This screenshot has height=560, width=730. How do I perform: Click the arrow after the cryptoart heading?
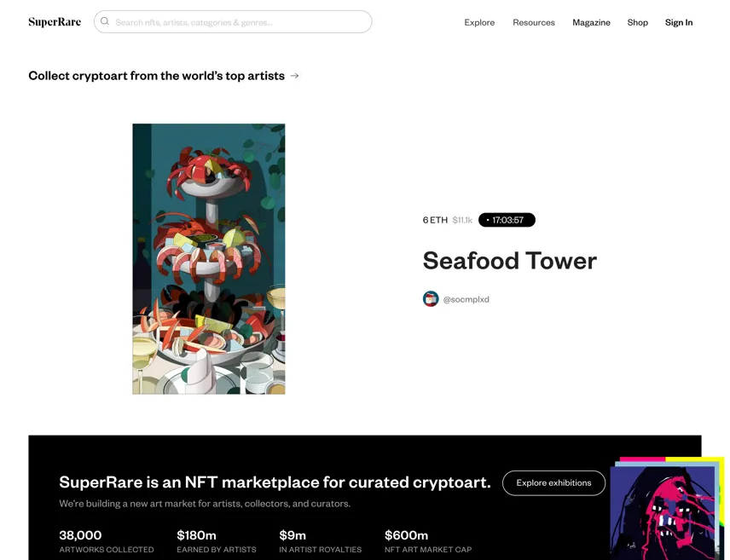pos(295,75)
